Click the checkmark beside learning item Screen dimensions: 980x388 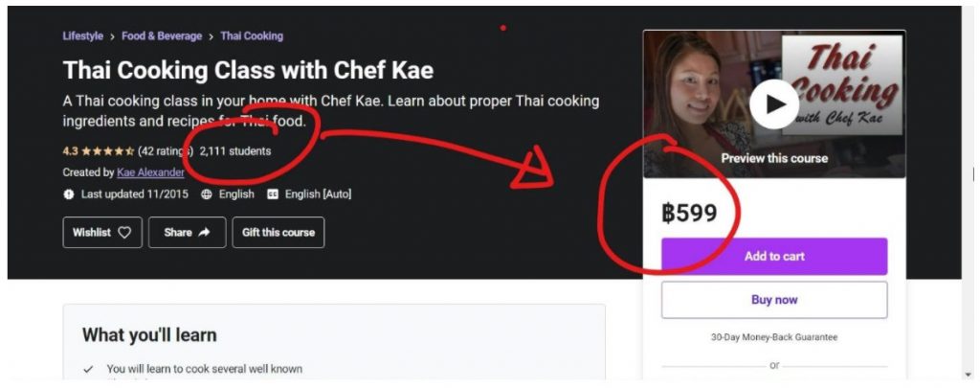88,369
